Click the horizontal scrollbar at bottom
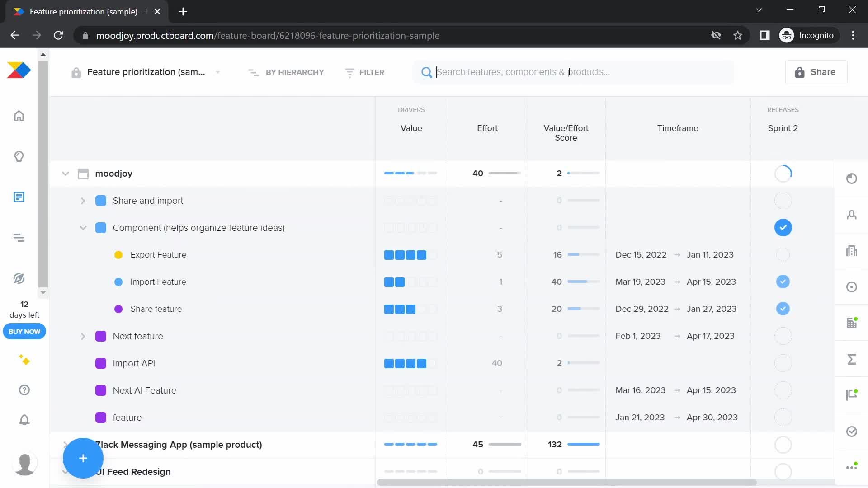The width and height of the screenshot is (868, 488). click(x=567, y=482)
